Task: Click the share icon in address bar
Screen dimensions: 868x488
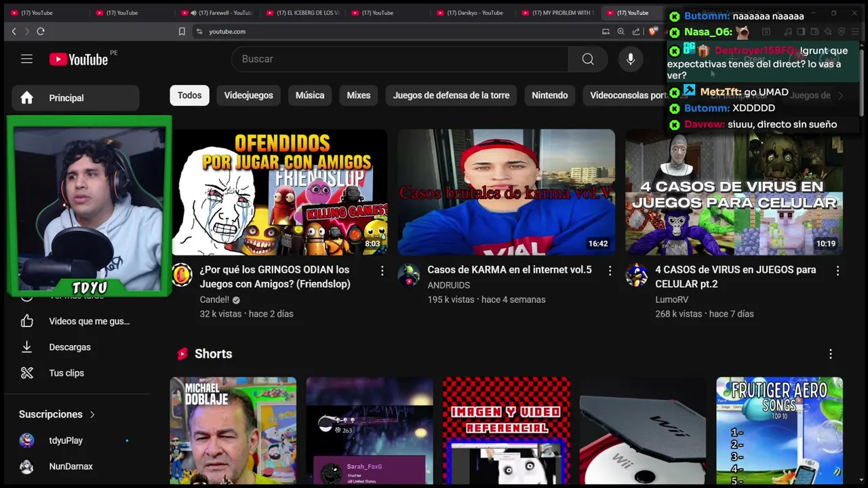Action: point(636,31)
